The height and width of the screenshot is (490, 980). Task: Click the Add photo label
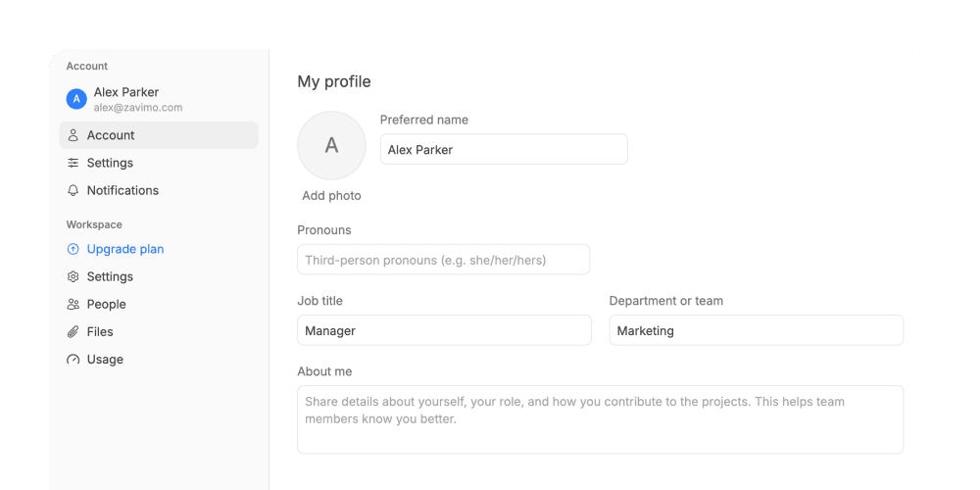tap(331, 196)
